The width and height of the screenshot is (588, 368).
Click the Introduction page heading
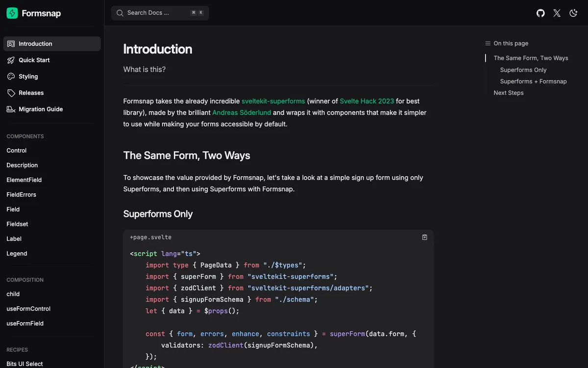158,49
